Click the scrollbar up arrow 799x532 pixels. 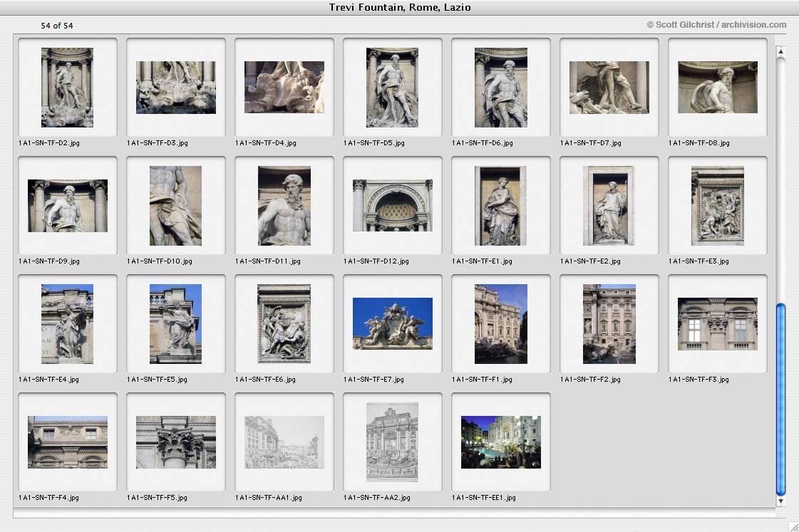pyautogui.click(x=780, y=51)
